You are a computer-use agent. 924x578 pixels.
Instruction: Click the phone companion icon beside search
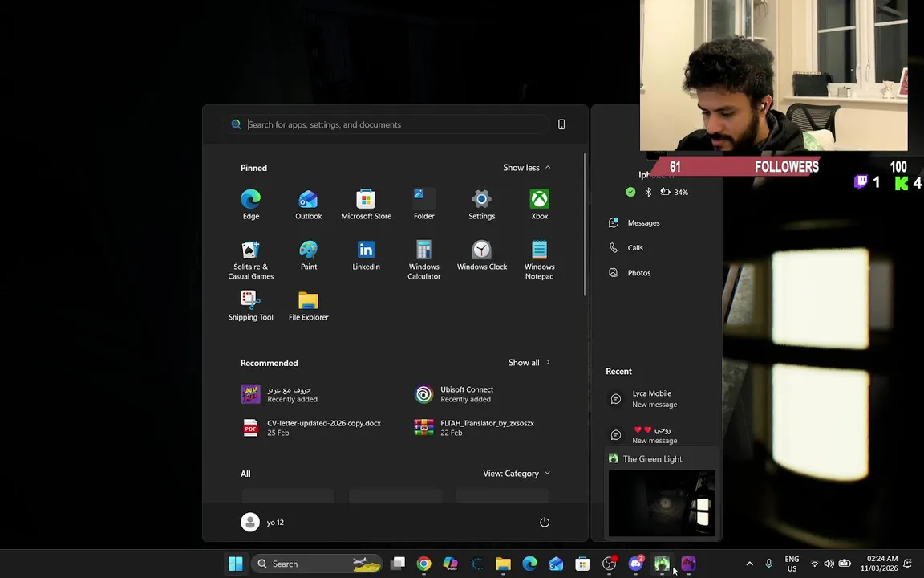click(561, 124)
